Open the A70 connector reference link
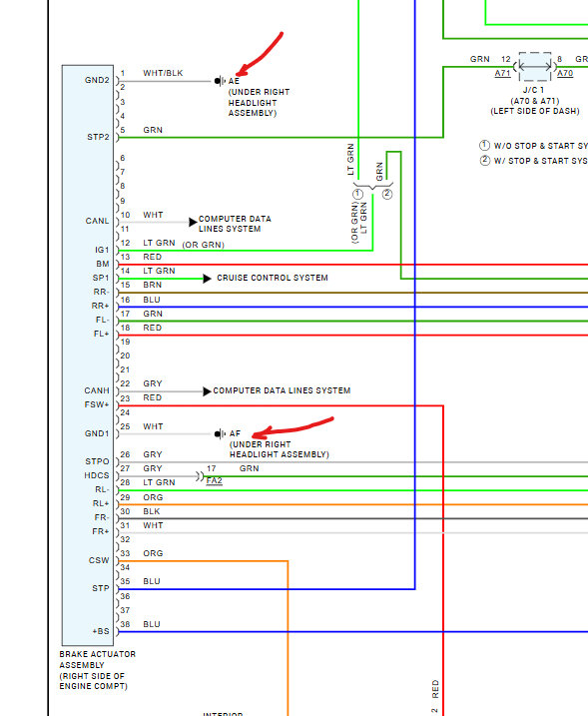Viewport: 588px width, 716px height. [565, 73]
